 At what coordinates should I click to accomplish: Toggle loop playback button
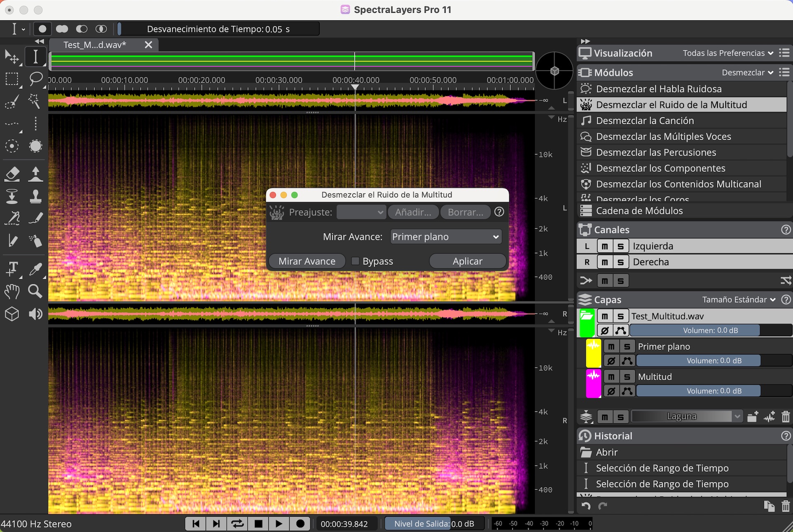click(x=237, y=524)
